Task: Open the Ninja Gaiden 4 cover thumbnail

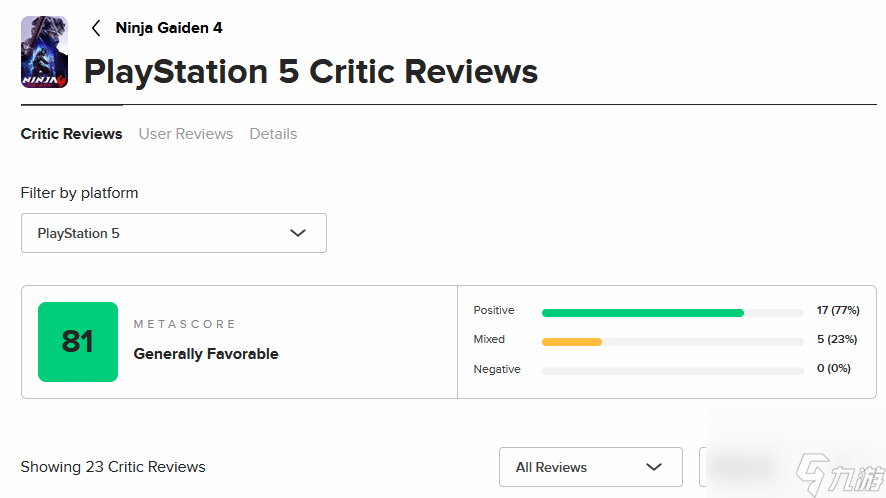Action: [x=44, y=52]
